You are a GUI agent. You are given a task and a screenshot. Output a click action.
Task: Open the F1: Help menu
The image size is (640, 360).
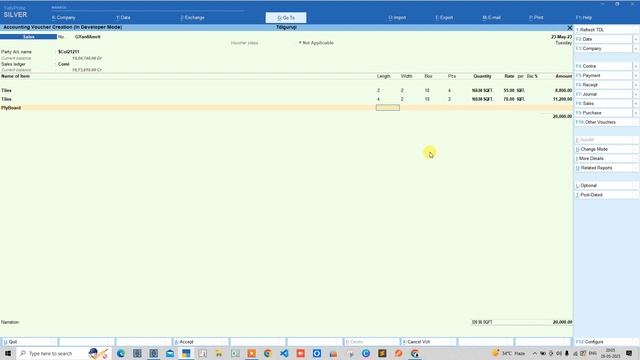[x=584, y=18]
